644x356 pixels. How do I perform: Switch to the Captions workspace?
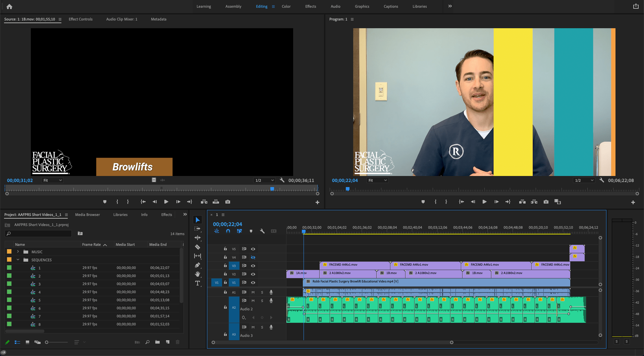[391, 6]
